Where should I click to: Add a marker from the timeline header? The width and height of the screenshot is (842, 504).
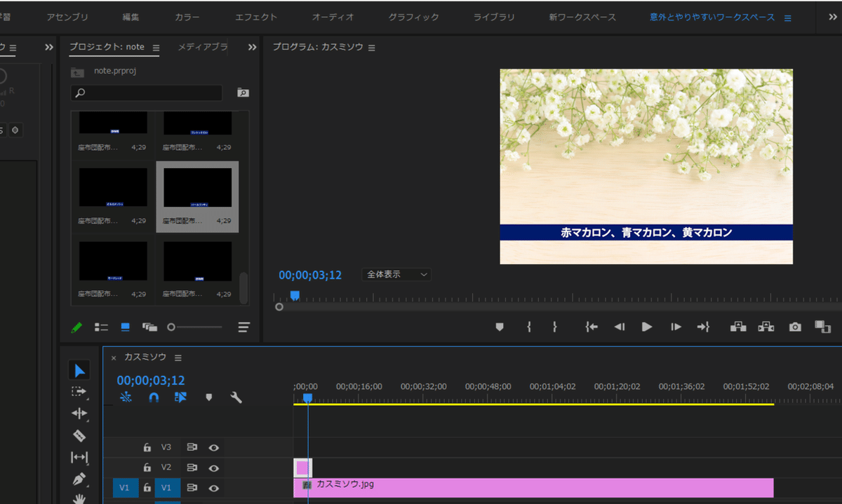(208, 397)
